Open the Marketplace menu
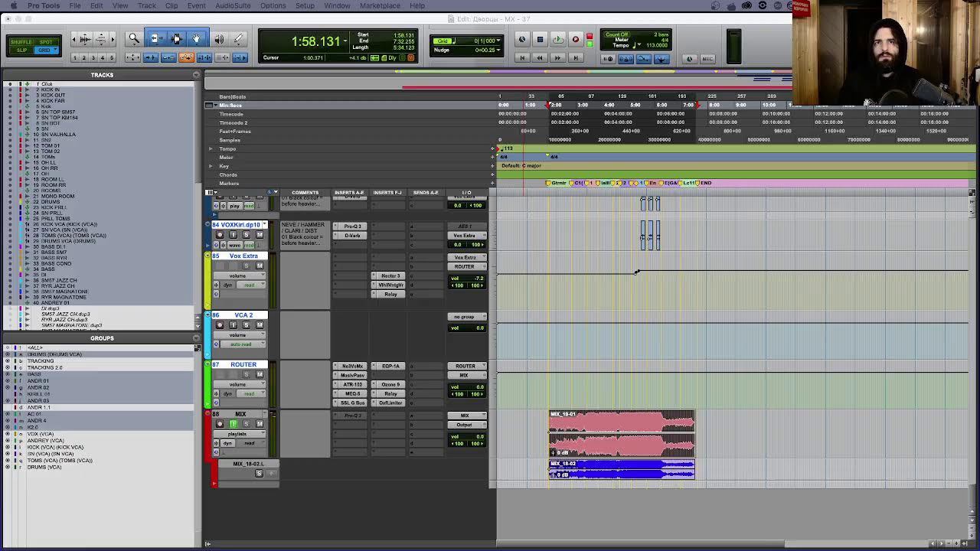Viewport: 980px width, 551px height. point(380,5)
